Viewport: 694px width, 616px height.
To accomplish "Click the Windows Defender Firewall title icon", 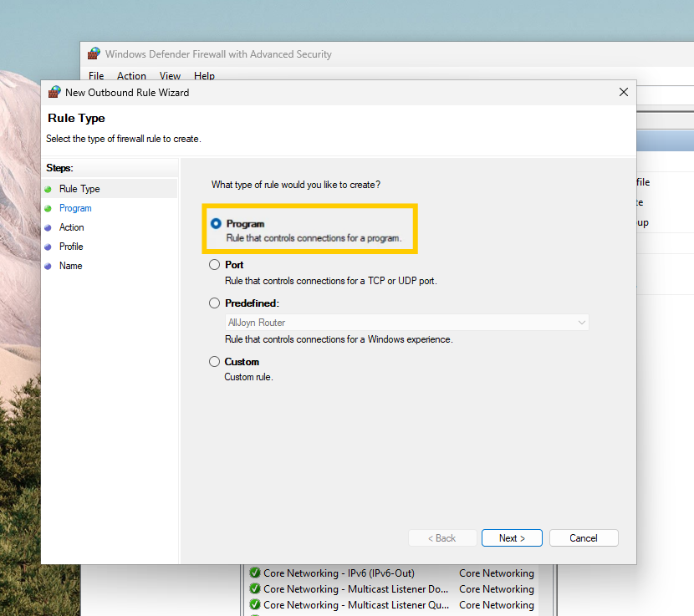I will pos(94,53).
